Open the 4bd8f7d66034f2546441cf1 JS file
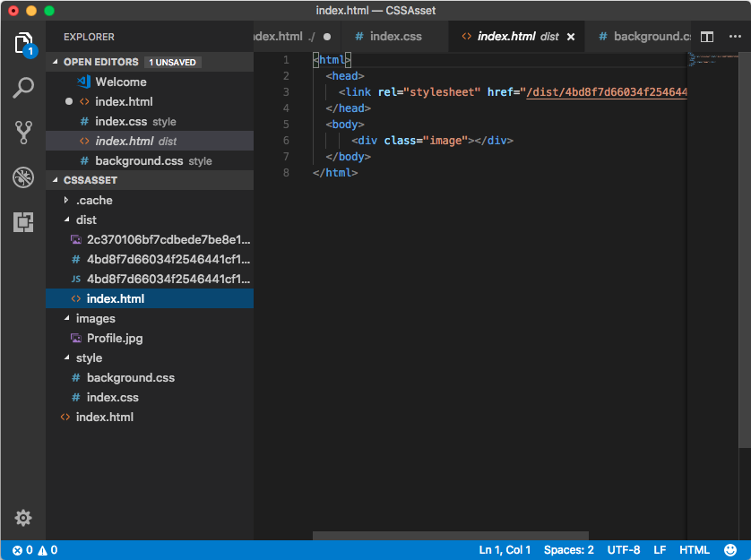Image resolution: width=751 pixels, height=560 pixels. (150, 279)
